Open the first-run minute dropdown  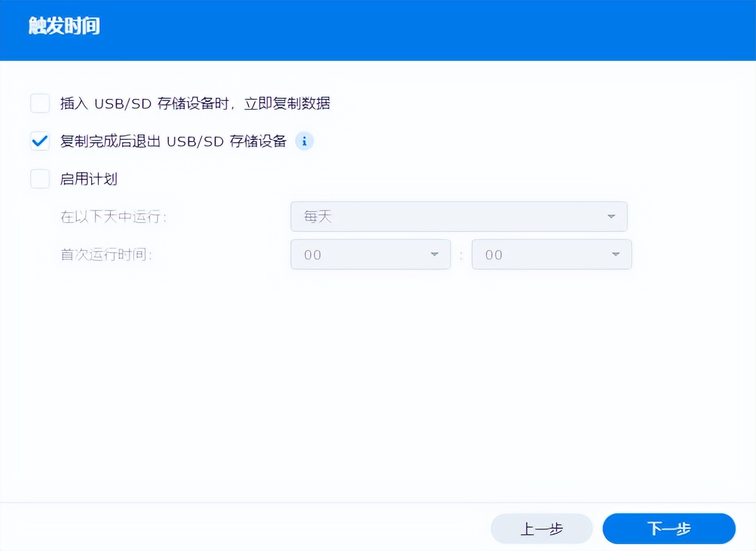tap(551, 254)
